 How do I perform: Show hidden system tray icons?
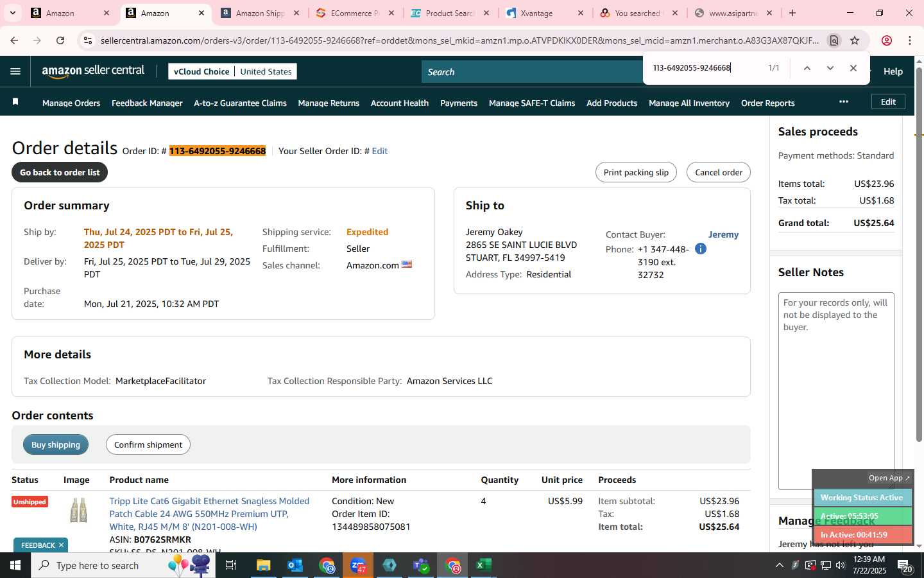coord(779,565)
